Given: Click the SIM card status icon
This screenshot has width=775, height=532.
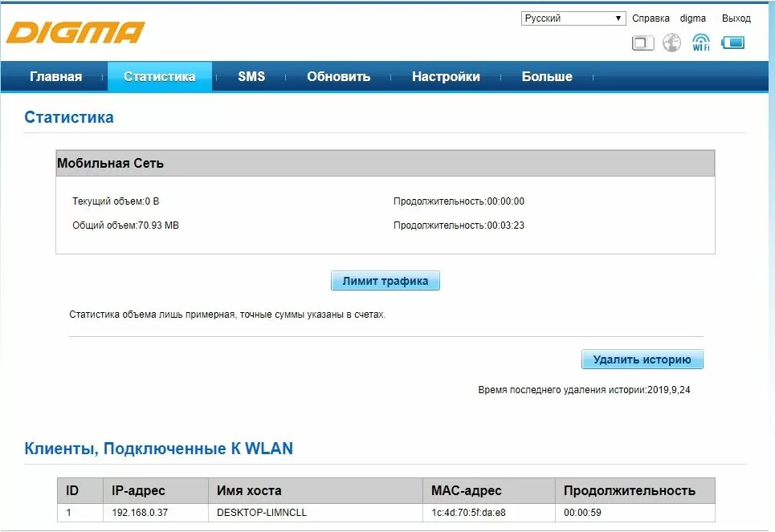Looking at the screenshot, I should [642, 43].
